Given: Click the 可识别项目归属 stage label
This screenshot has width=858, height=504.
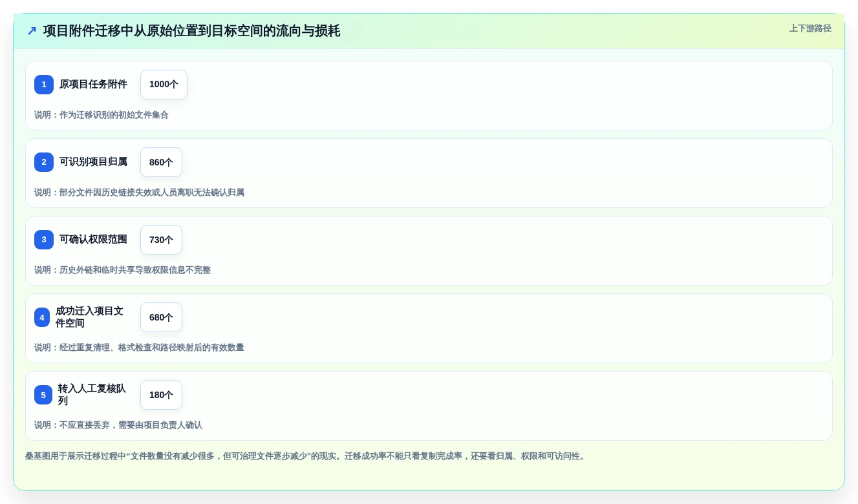Looking at the screenshot, I should tap(93, 162).
